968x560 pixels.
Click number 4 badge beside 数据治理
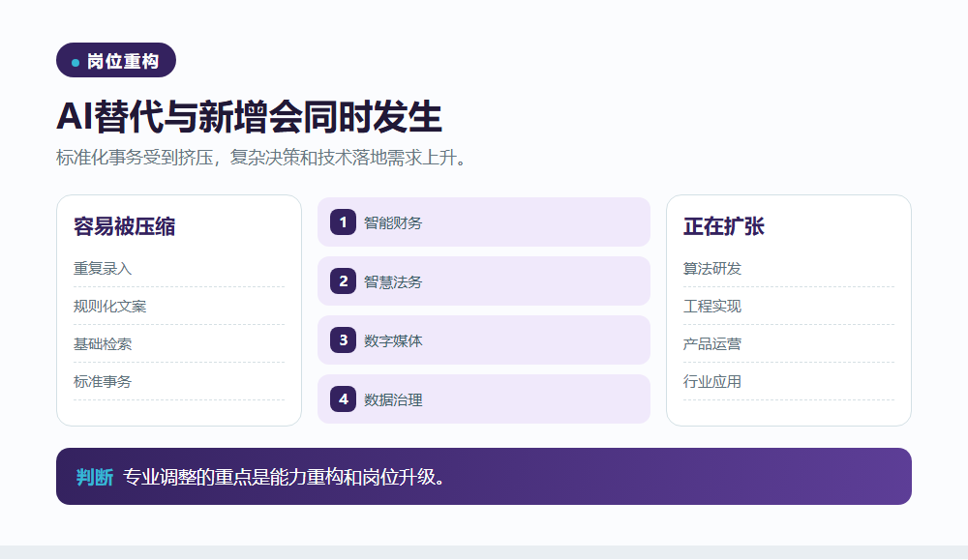(x=344, y=399)
